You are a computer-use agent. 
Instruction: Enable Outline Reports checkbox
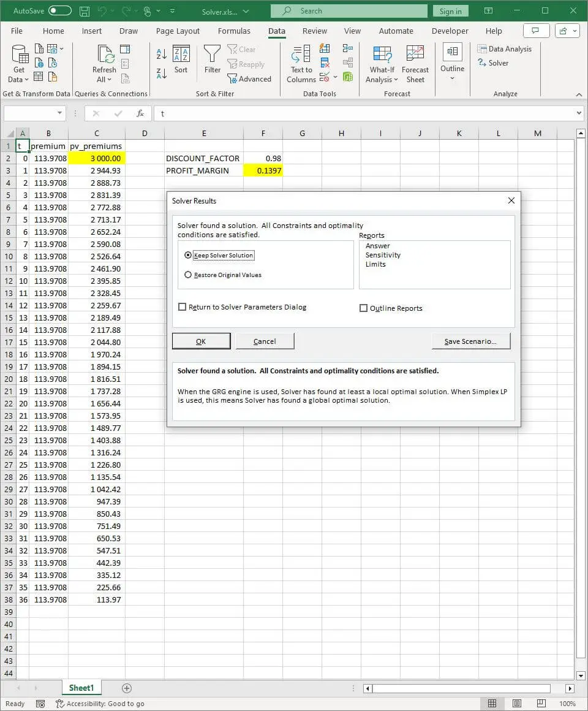click(x=363, y=308)
